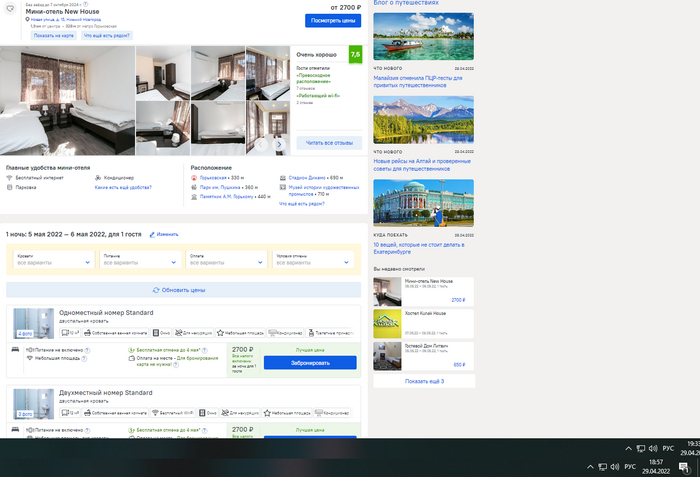Open 'Парк им. Пушкина' link
The height and width of the screenshot is (477, 700).
pyautogui.click(x=220, y=188)
